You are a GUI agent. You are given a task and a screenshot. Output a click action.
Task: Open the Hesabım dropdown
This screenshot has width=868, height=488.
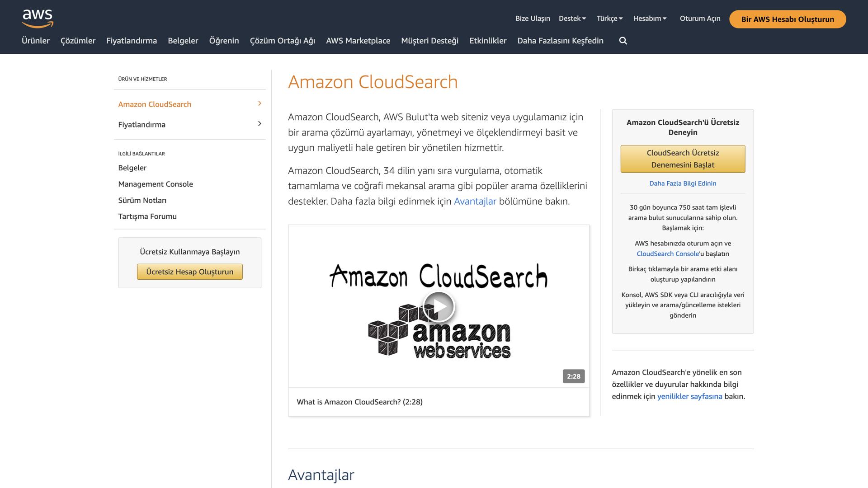click(650, 18)
